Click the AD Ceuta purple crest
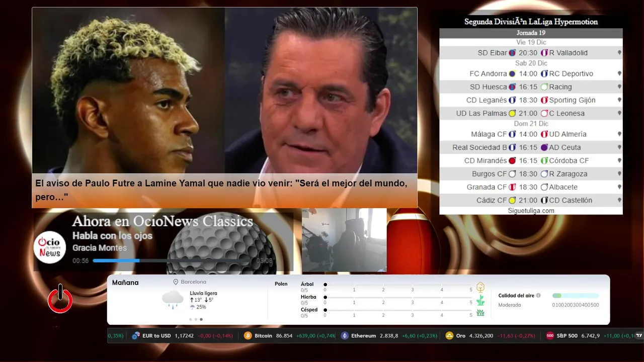Viewport: 644px width, 362px height. (x=544, y=147)
